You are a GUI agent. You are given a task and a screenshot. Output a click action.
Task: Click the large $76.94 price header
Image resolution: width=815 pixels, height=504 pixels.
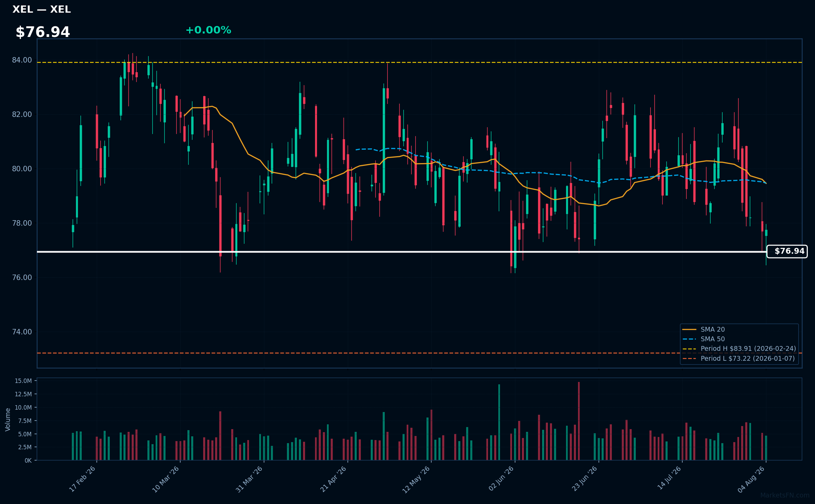(x=43, y=32)
